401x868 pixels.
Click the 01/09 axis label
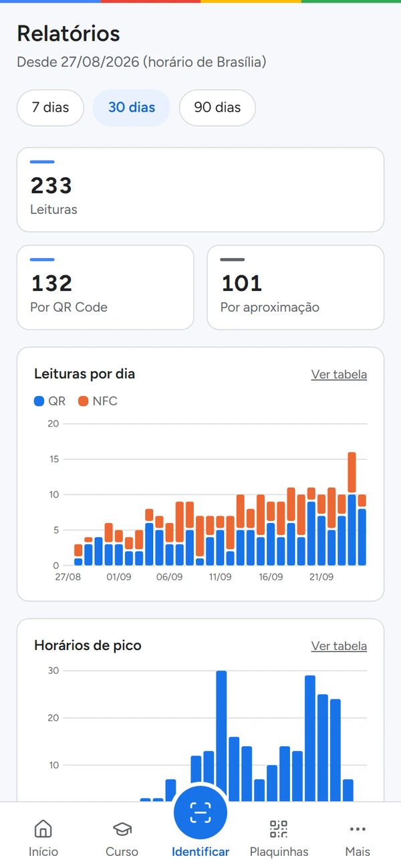coord(118,577)
